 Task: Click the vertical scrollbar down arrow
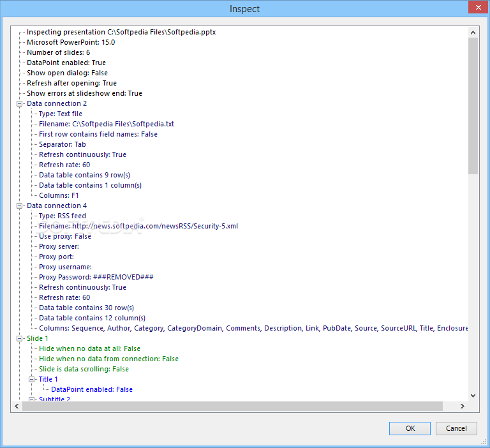pyautogui.click(x=473, y=396)
